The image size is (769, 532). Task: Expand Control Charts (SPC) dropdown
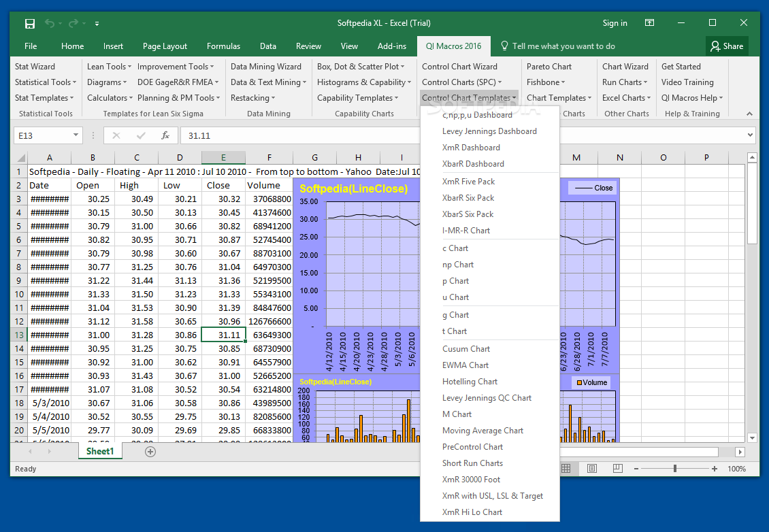462,82
